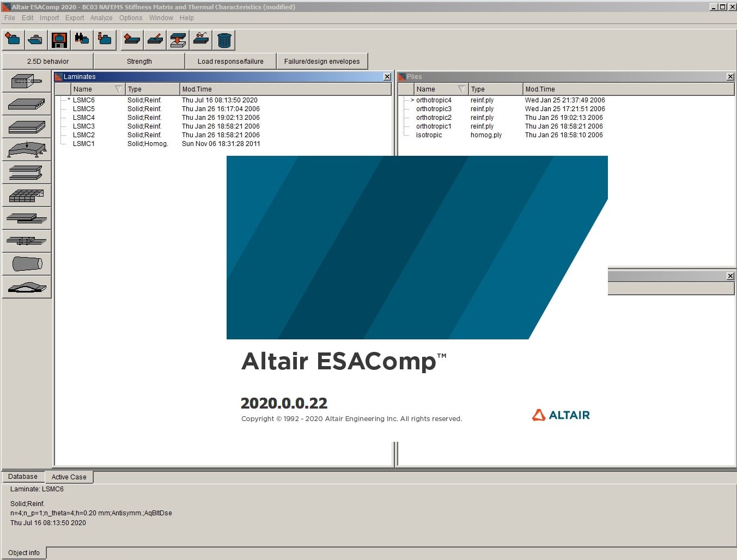The width and height of the screenshot is (737, 560).
Task: Click the edit object pencil icon
Action: (155, 39)
